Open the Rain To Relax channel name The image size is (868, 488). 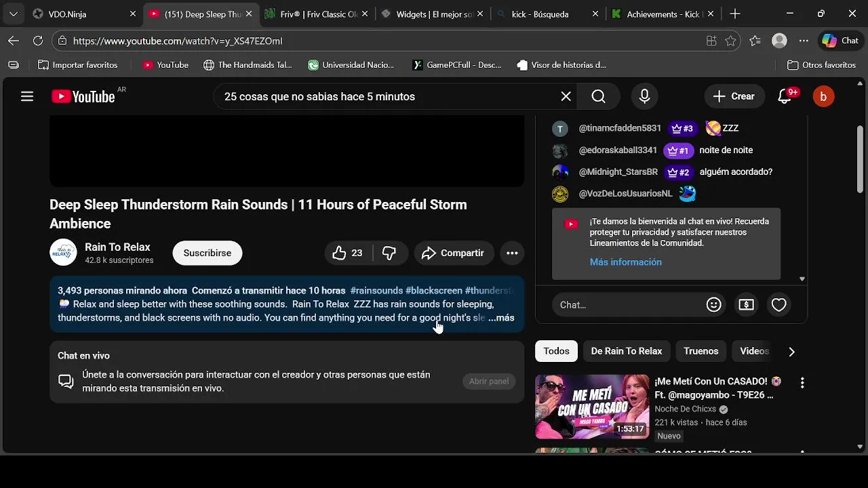point(117,247)
